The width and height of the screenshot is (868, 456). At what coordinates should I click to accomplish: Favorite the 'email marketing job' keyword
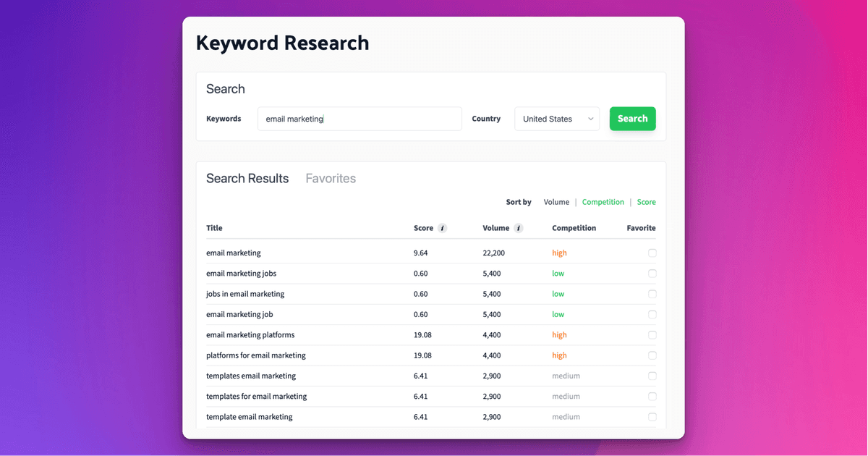click(652, 315)
